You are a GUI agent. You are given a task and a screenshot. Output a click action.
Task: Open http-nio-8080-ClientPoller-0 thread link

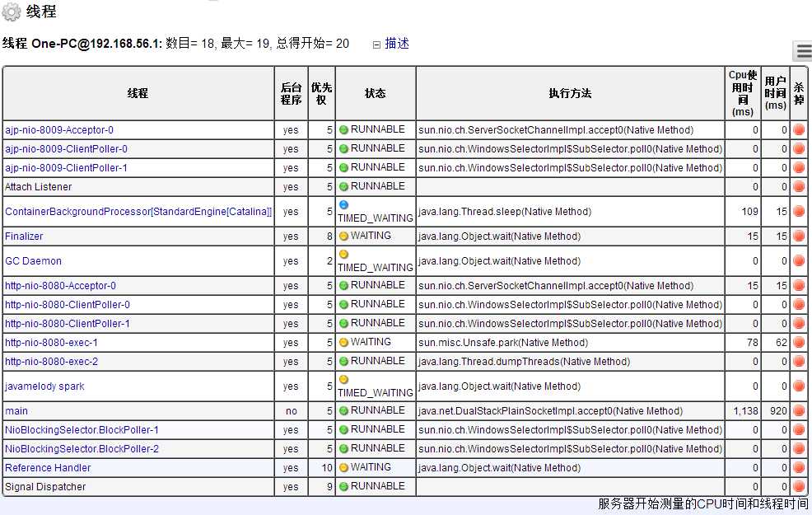[x=68, y=305]
